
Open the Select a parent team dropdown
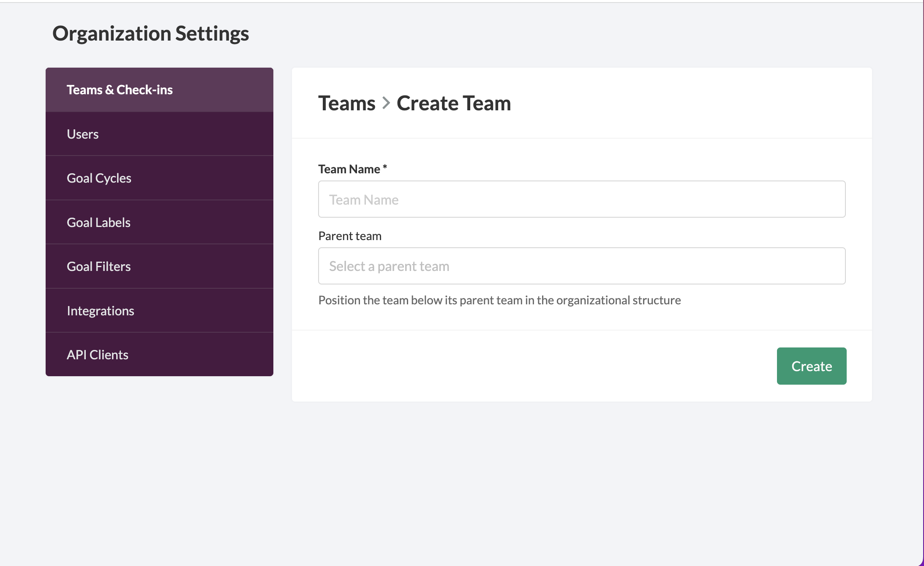tap(582, 266)
